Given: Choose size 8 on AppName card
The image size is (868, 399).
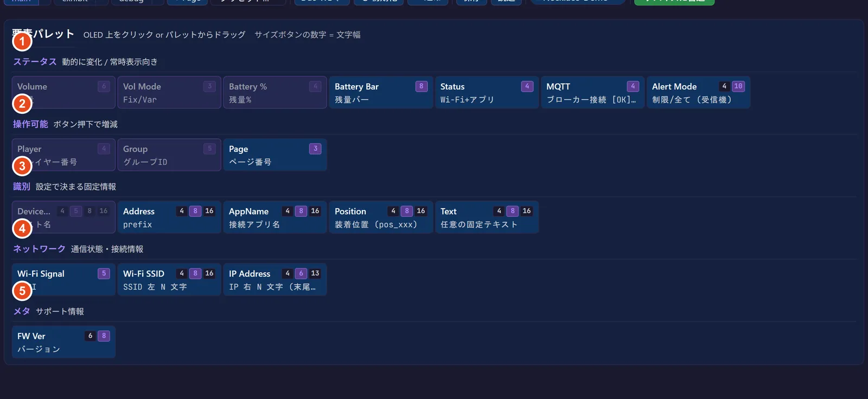Looking at the screenshot, I should [301, 211].
